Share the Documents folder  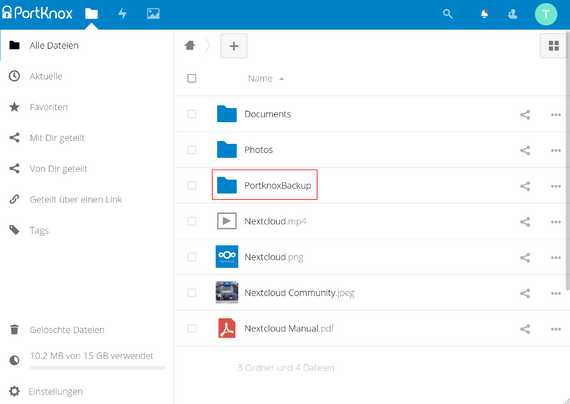[x=525, y=115]
